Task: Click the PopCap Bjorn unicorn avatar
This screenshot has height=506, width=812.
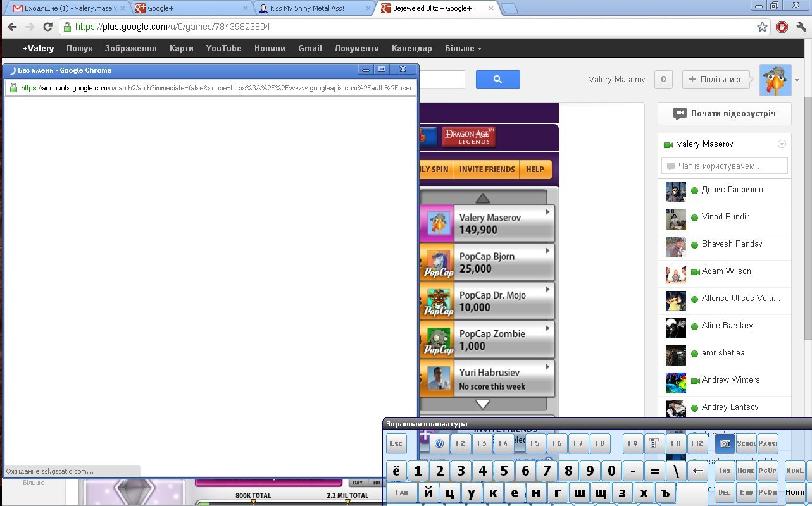Action: pos(438,262)
